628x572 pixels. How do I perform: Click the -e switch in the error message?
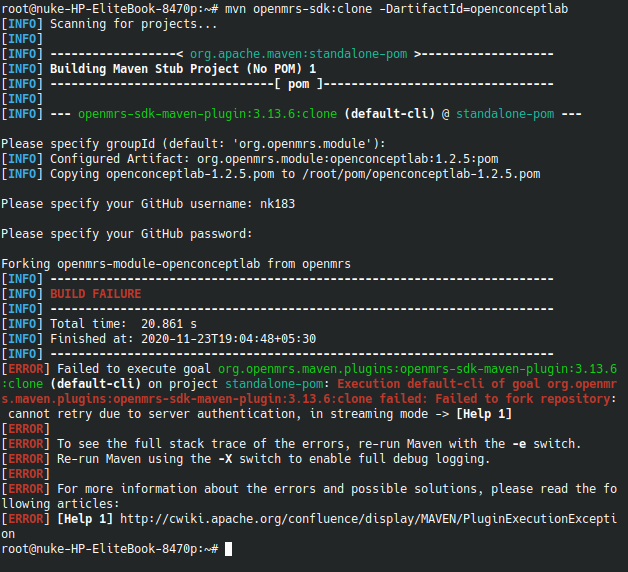click(x=519, y=444)
